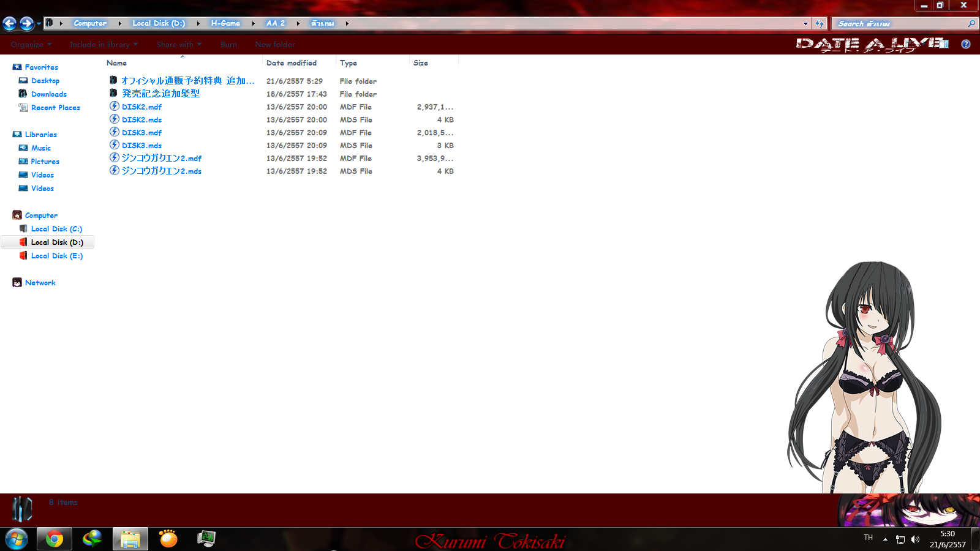The height and width of the screenshot is (551, 980).
Task: Open the Windows Start orb
Action: click(17, 539)
